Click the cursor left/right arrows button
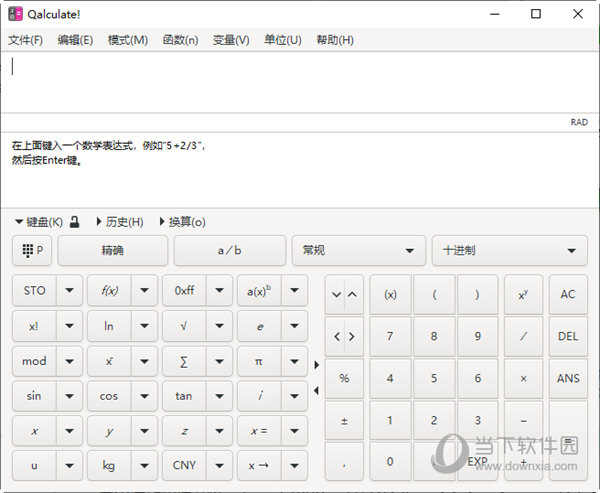The width and height of the screenshot is (600, 493). (344, 336)
